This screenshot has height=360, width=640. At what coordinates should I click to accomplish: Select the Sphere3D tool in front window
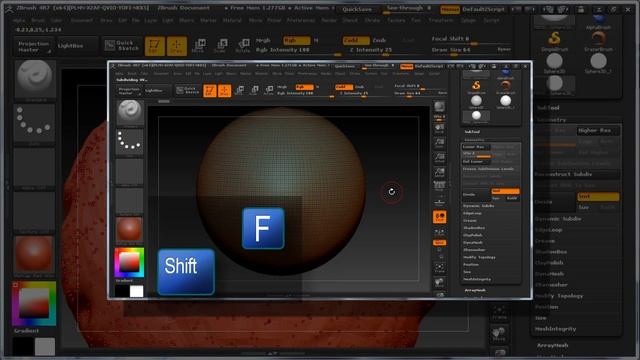(x=476, y=102)
